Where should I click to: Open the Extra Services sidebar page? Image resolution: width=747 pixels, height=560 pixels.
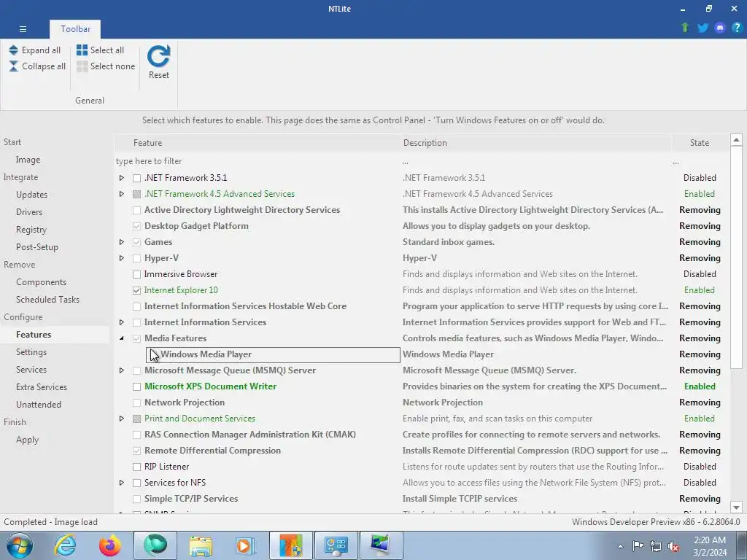pos(42,387)
